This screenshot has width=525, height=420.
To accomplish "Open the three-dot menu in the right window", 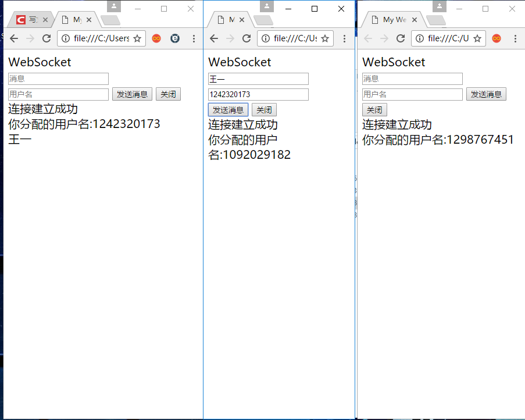I will (x=516, y=38).
